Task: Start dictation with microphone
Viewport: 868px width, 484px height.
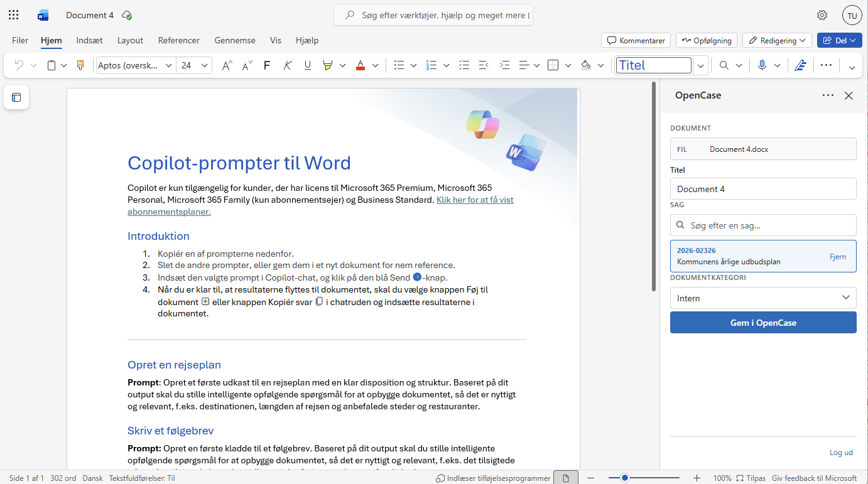Action: 762,65
